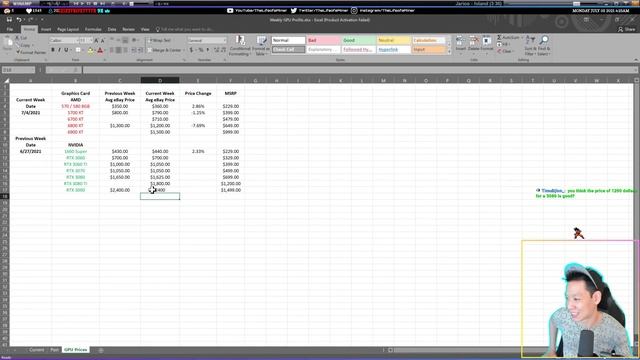Click the Cut scissors button
Screen dimensions: 640x360
click(x=21, y=38)
